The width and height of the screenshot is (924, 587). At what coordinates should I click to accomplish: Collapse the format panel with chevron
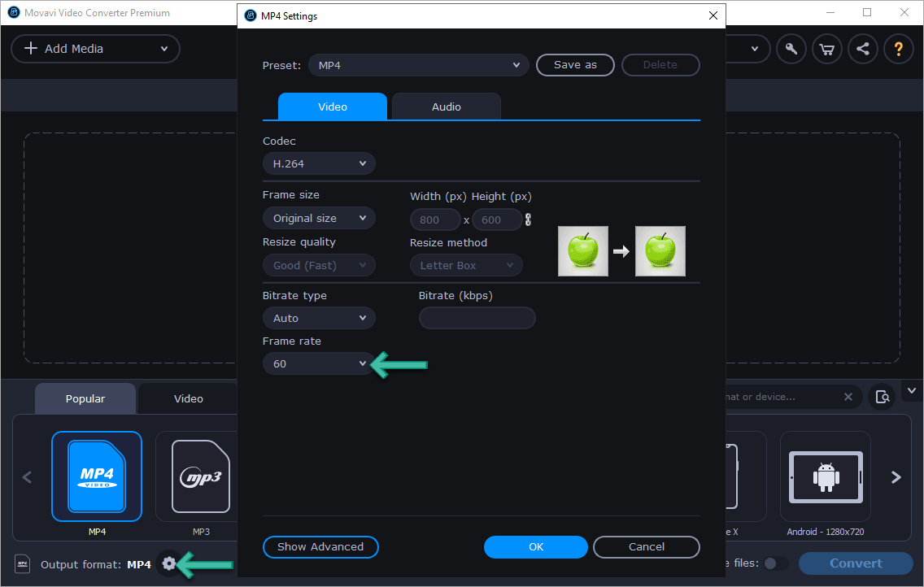[x=912, y=391]
